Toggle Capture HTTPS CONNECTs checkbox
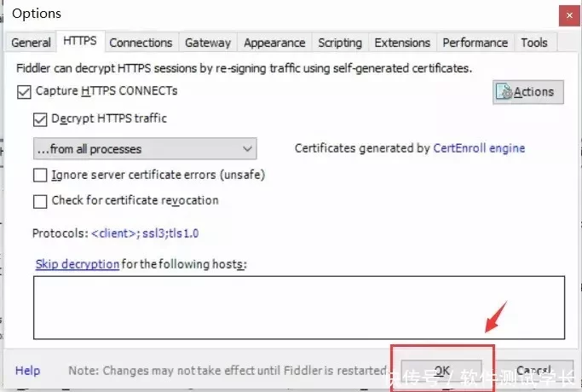 (24, 92)
